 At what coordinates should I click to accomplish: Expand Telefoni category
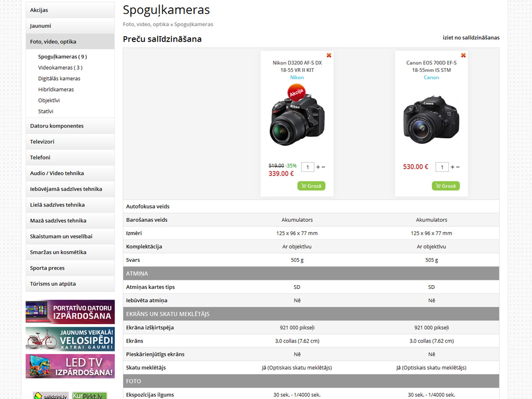pos(70,157)
